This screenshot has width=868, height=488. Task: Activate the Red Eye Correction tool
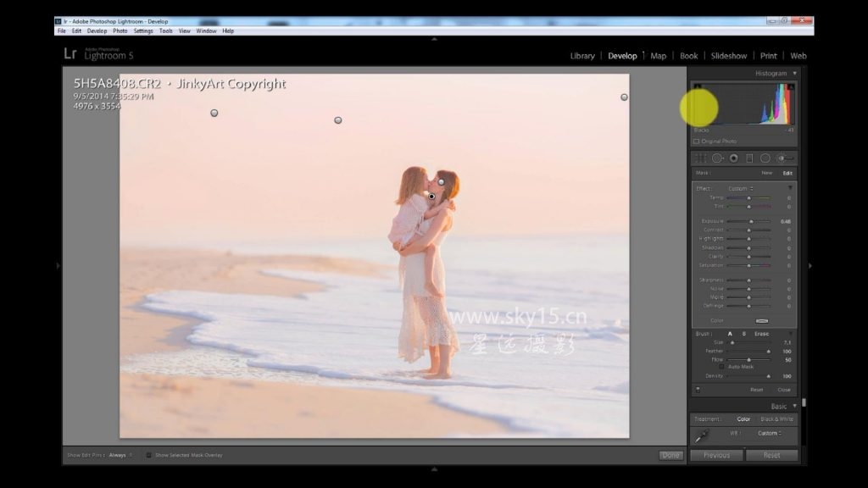733,158
